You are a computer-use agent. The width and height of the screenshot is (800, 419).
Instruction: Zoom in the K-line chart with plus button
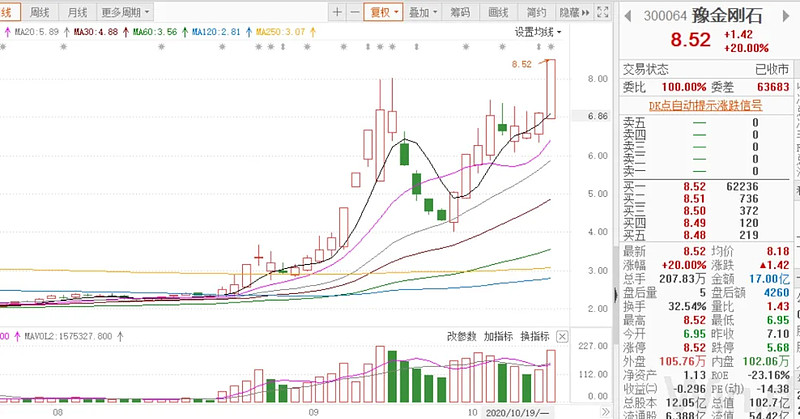[x=337, y=12]
